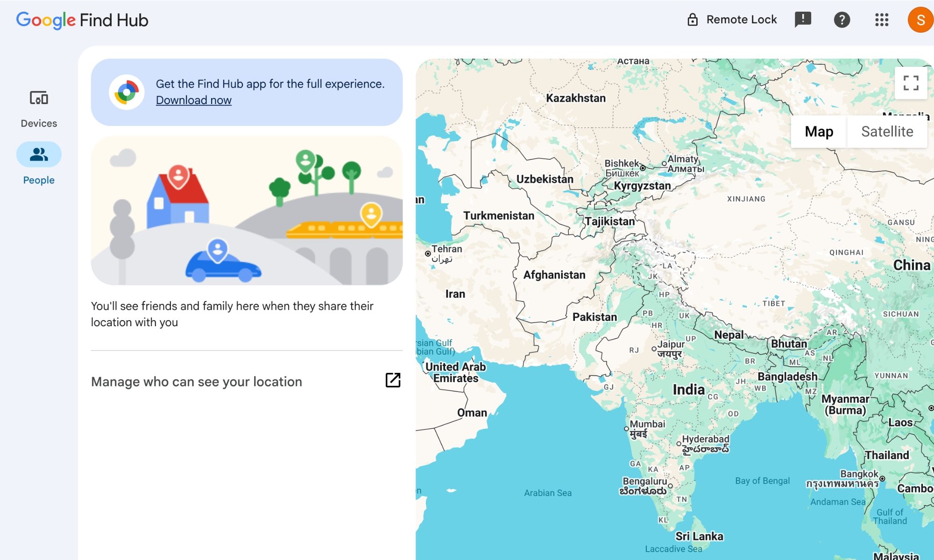The width and height of the screenshot is (934, 560).
Task: Click the Find Hub app logo icon
Action: (x=127, y=92)
